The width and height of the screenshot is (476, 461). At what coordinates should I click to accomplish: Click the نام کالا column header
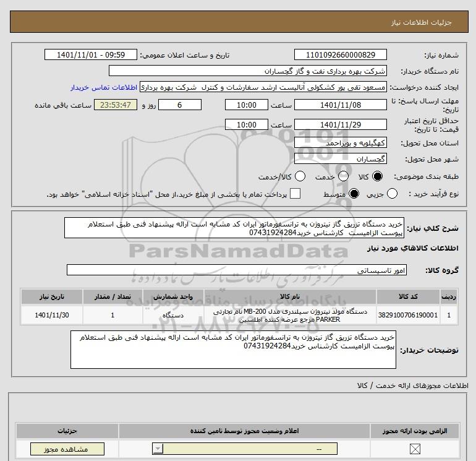click(290, 296)
